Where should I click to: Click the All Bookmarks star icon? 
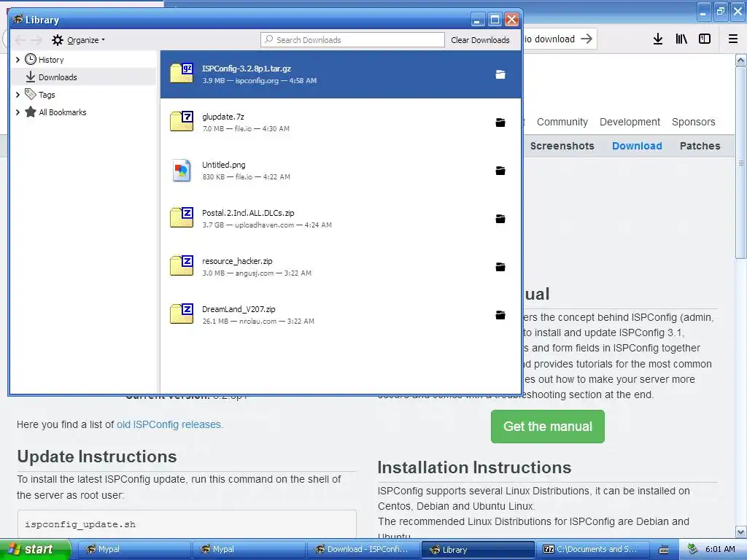click(31, 112)
